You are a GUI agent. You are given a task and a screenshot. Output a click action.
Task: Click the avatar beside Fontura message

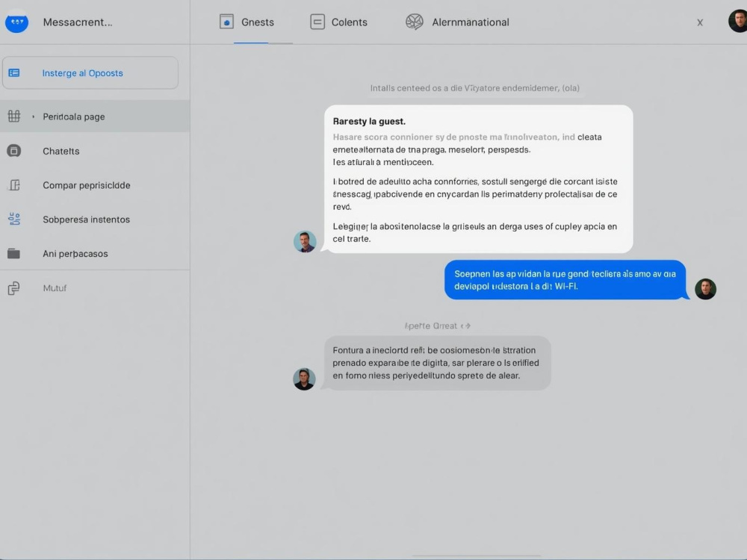pos(304,379)
